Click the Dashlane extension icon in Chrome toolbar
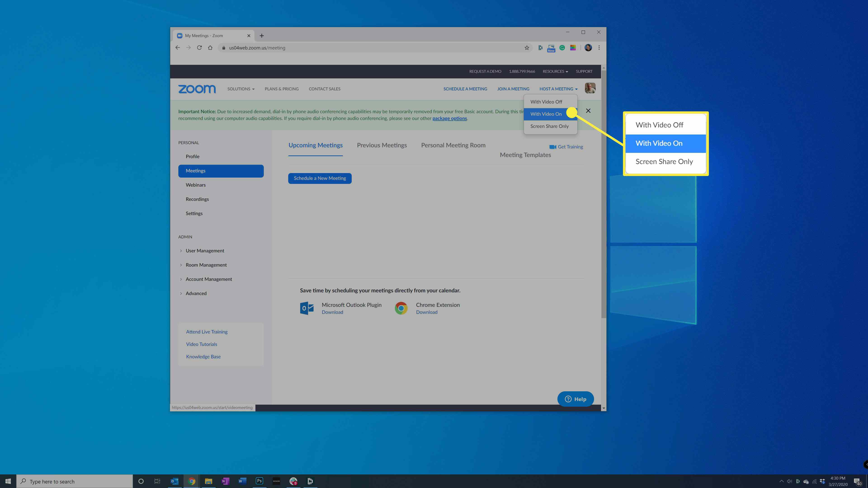The width and height of the screenshot is (868, 488). (540, 48)
